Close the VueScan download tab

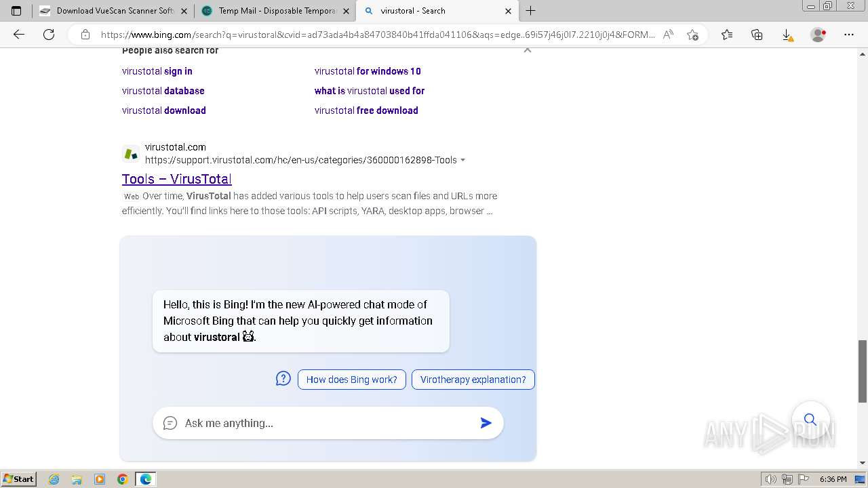pyautogui.click(x=184, y=11)
